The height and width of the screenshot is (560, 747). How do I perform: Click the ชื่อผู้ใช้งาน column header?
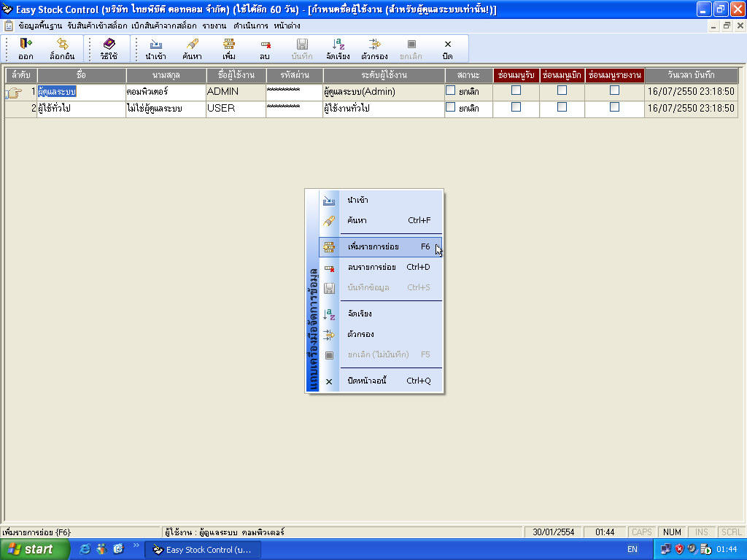236,75
